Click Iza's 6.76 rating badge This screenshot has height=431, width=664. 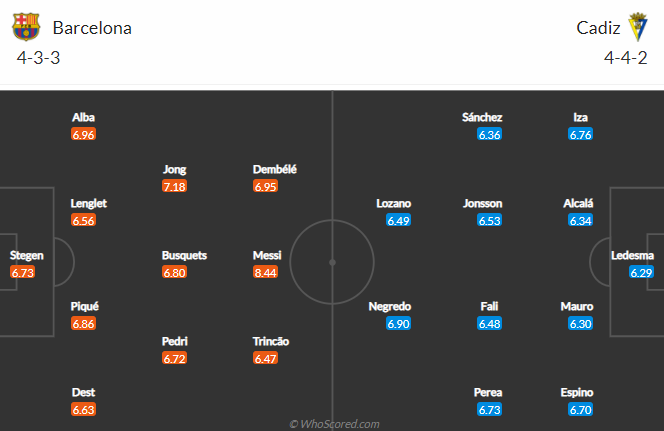coord(581,135)
